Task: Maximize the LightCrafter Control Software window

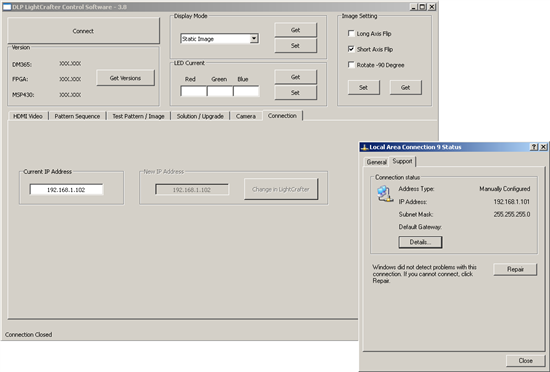Action: [x=423, y=7]
